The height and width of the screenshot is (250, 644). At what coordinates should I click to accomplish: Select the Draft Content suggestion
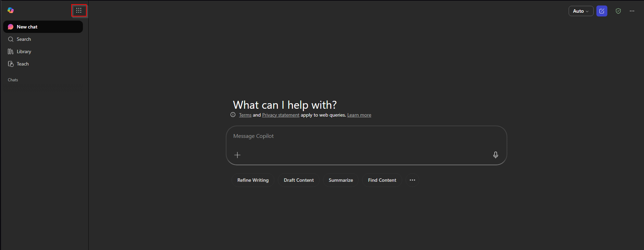click(x=299, y=180)
